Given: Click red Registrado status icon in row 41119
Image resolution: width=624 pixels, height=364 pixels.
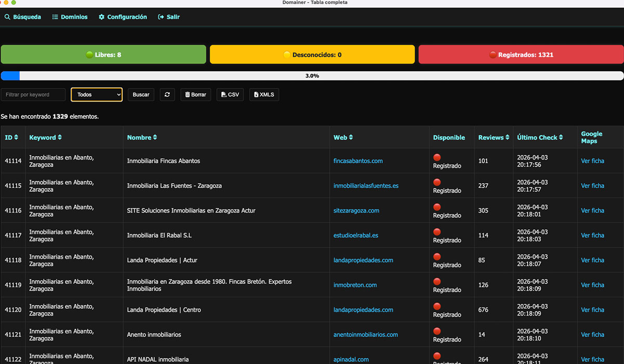Looking at the screenshot, I should (437, 281).
